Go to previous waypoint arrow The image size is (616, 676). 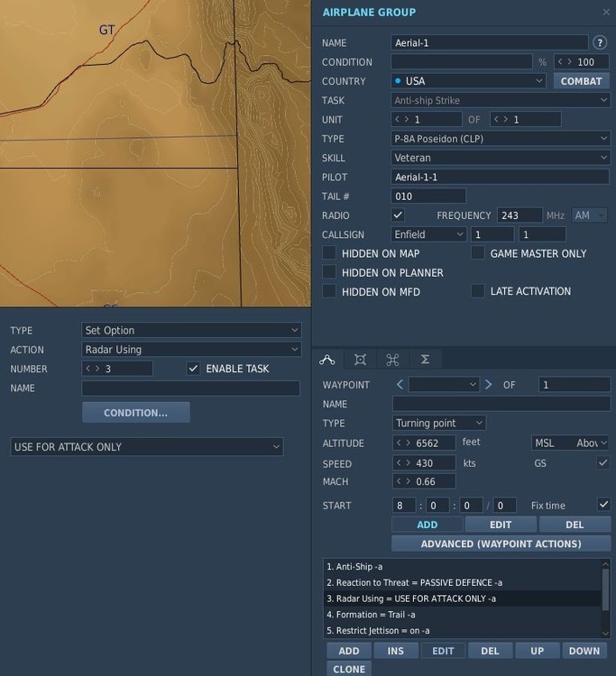(400, 385)
